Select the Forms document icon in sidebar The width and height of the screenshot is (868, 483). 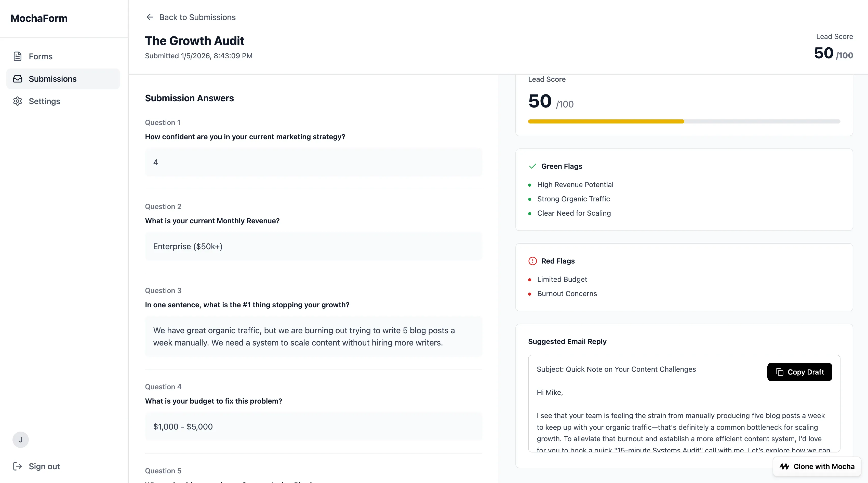click(x=17, y=56)
